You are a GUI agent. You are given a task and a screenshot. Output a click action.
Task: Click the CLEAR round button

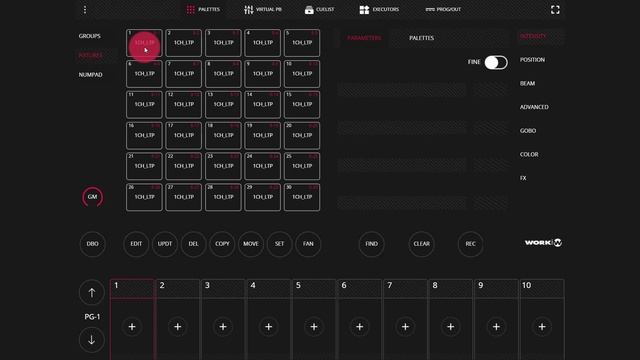421,244
